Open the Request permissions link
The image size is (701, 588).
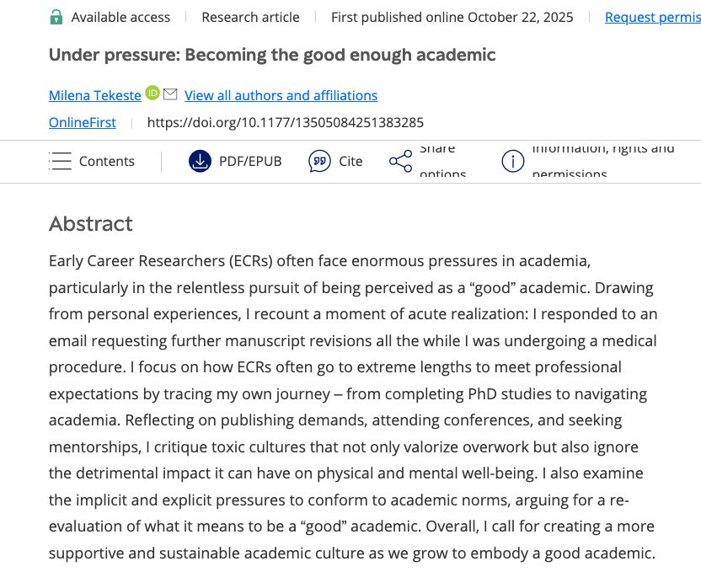tap(652, 17)
